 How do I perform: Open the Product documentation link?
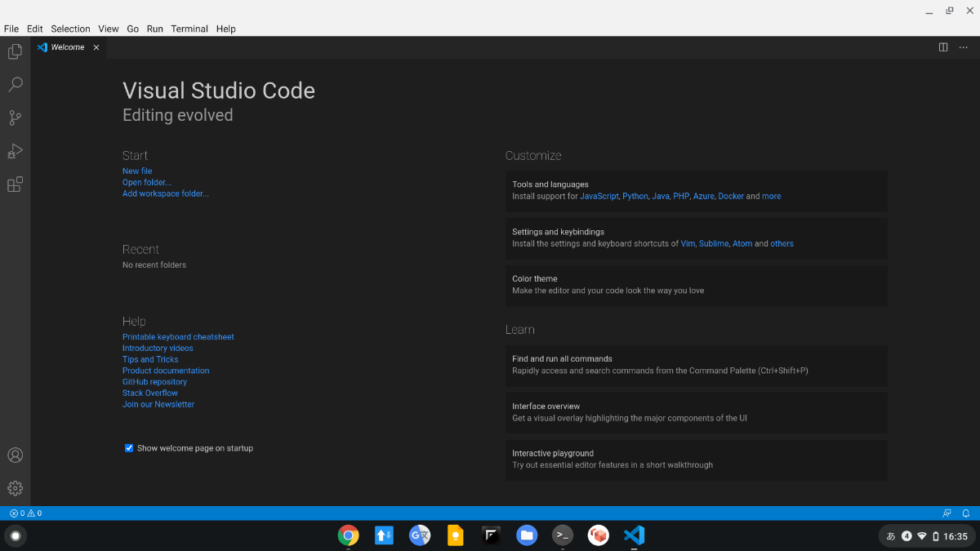[166, 371]
